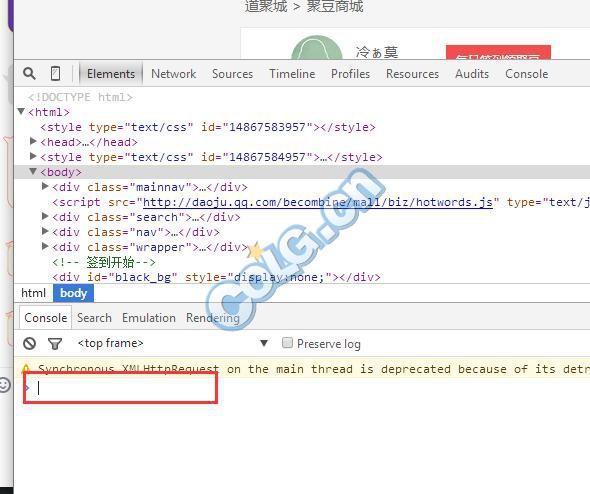Viewport: 590px width, 494px height.
Task: Open the Resources tab
Action: [412, 74]
